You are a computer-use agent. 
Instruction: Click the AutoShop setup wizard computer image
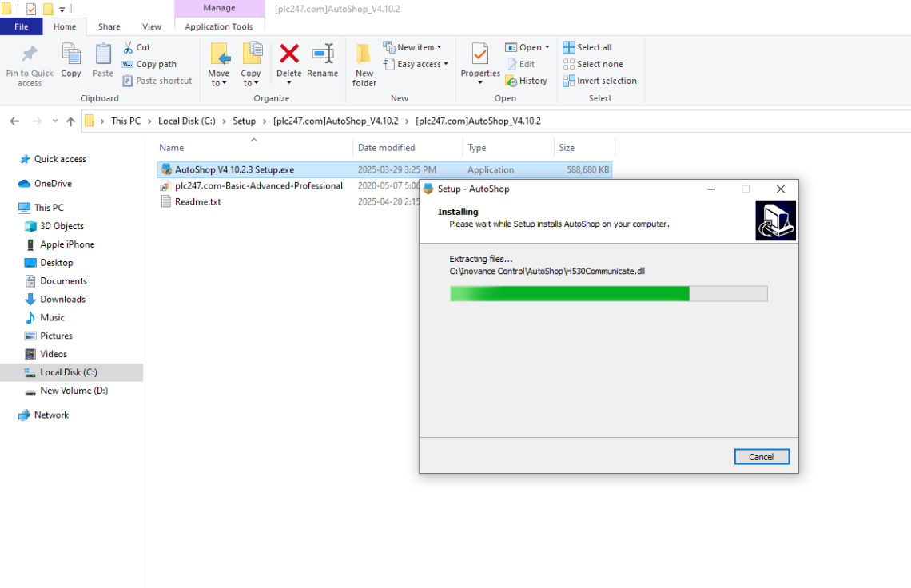(775, 220)
